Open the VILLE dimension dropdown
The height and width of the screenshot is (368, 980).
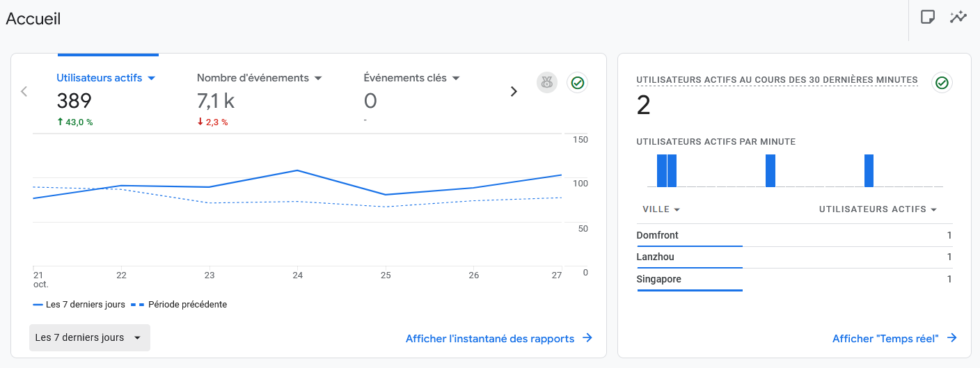tap(677, 209)
